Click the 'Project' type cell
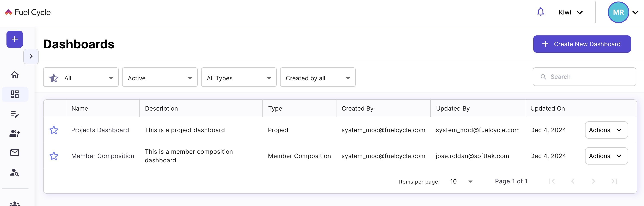 [x=278, y=130]
